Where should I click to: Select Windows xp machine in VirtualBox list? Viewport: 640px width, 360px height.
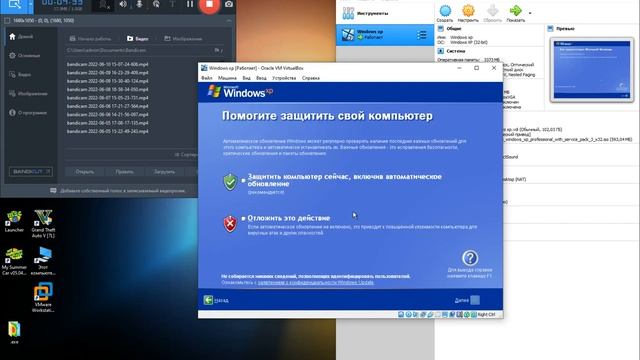click(385, 35)
